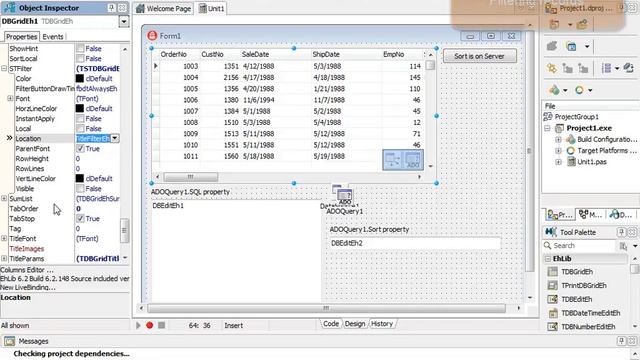This screenshot has width=640, height=360.
Task: Collapse the STFilter property node
Action: pyautogui.click(x=4, y=69)
